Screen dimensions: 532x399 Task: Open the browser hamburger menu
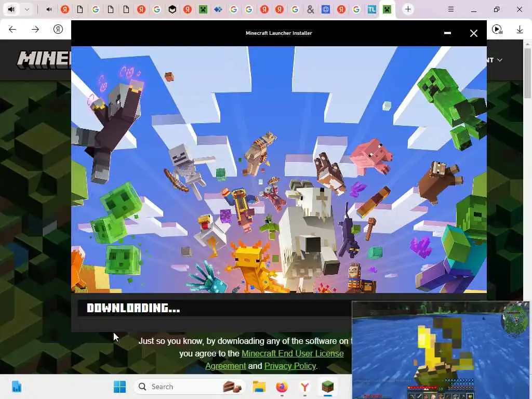pos(451,9)
